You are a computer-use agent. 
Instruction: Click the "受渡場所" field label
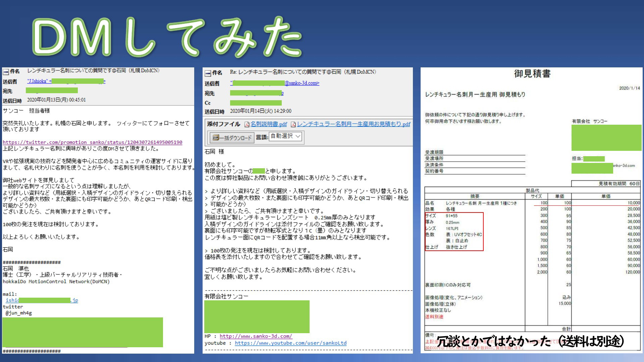(x=434, y=159)
